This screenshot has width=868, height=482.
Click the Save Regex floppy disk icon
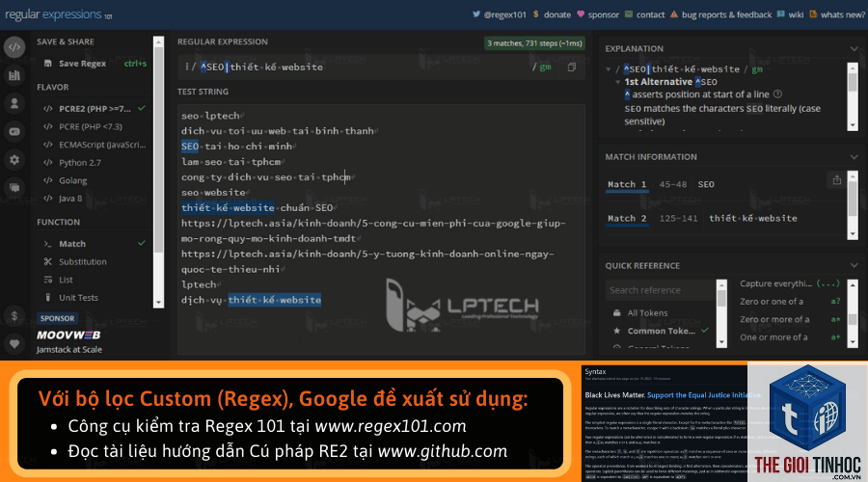pos(47,64)
